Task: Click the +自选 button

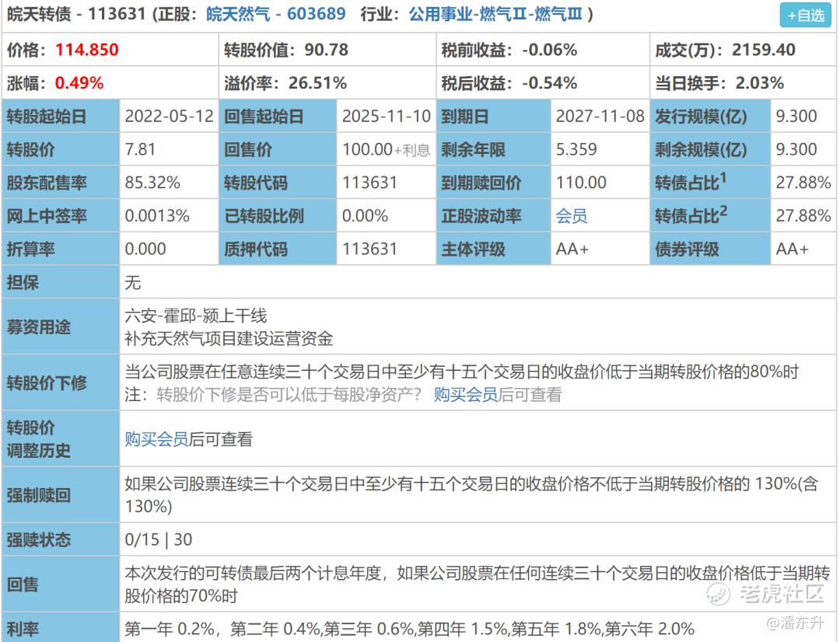Action: point(806,15)
